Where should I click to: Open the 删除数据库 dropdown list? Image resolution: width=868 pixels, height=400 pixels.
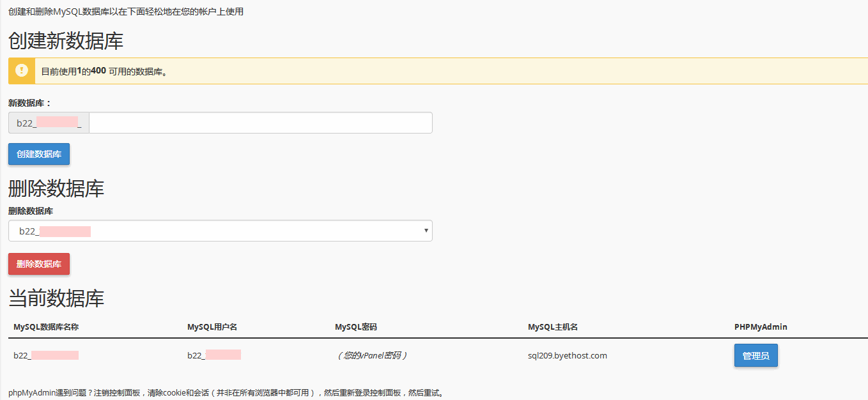(220, 231)
